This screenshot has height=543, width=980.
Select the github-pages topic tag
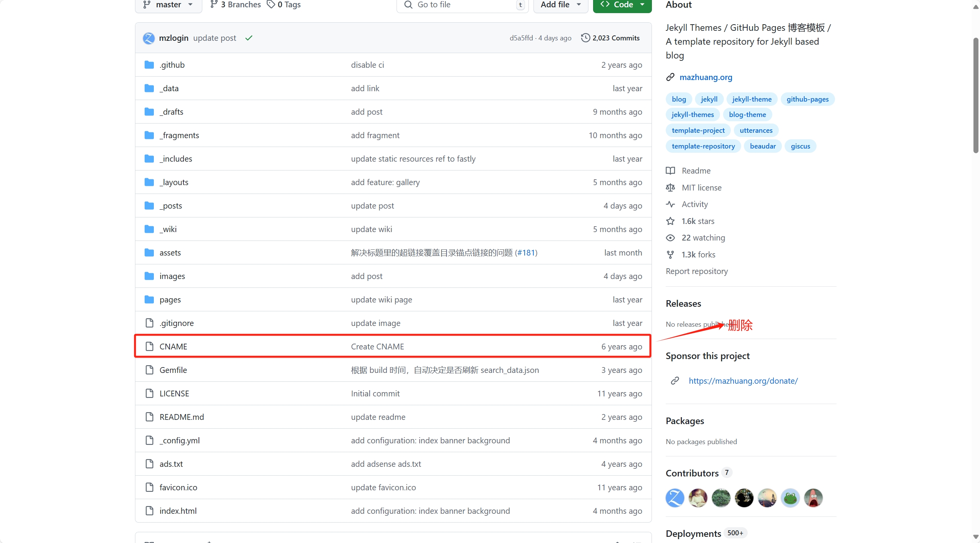(x=807, y=99)
